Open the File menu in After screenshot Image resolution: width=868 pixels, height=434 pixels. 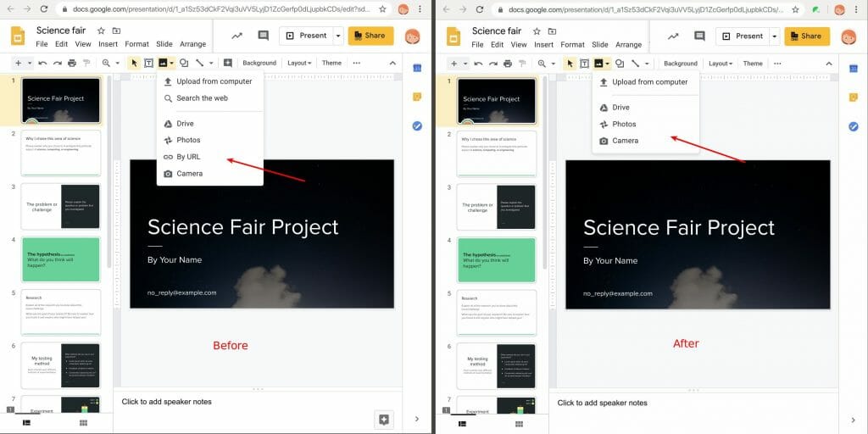pyautogui.click(x=477, y=45)
